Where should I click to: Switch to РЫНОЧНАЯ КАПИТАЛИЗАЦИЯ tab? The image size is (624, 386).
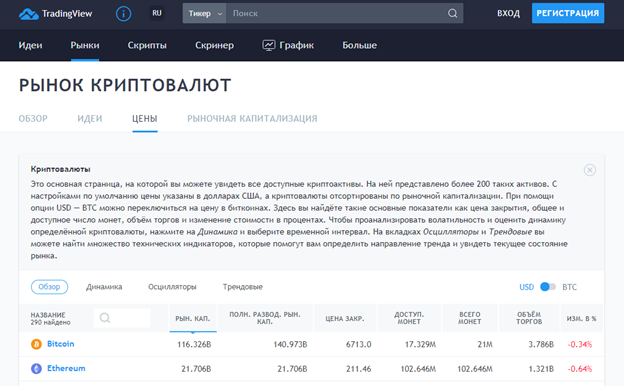coord(252,119)
